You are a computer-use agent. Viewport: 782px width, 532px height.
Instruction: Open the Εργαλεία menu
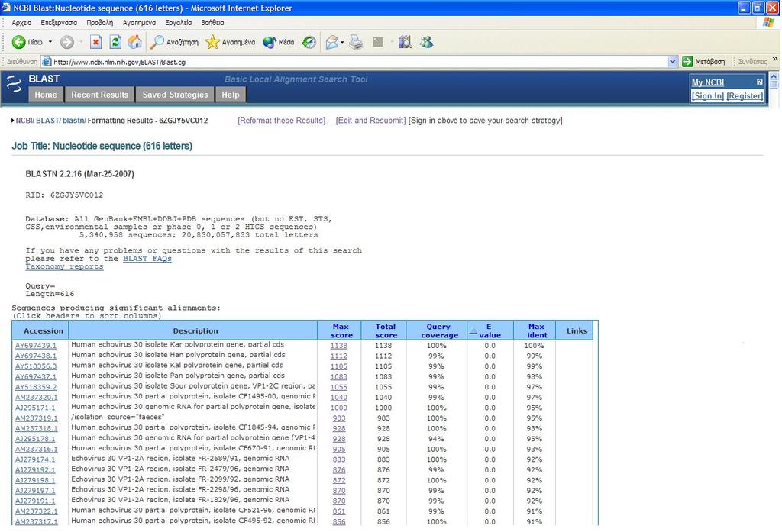[178, 22]
